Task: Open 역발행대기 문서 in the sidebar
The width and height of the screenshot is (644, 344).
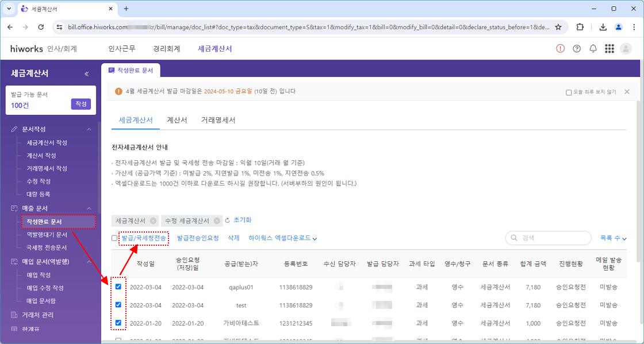Action: point(47,235)
